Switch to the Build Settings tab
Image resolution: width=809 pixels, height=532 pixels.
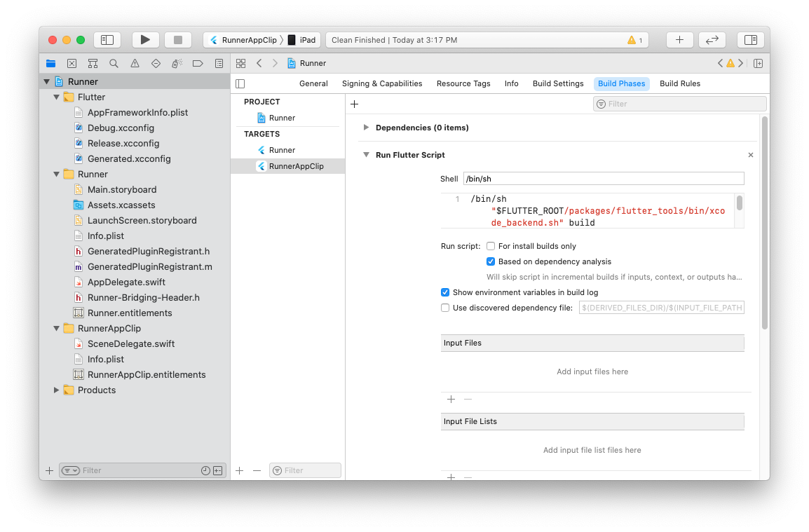pos(558,83)
